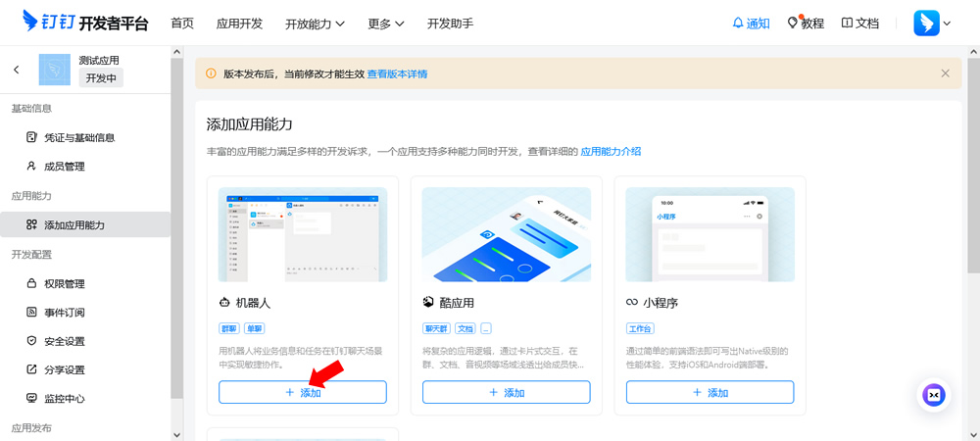
Task: Open the 教程 tutorials icon
Action: click(x=806, y=23)
